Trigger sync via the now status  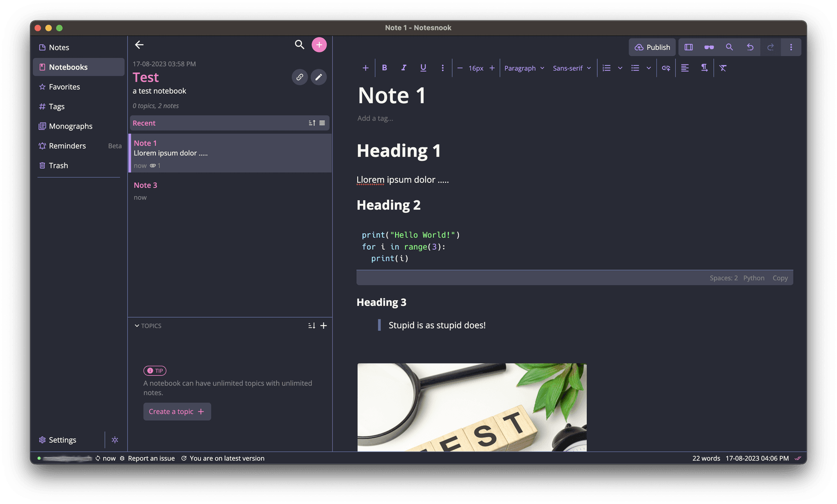pos(106,458)
